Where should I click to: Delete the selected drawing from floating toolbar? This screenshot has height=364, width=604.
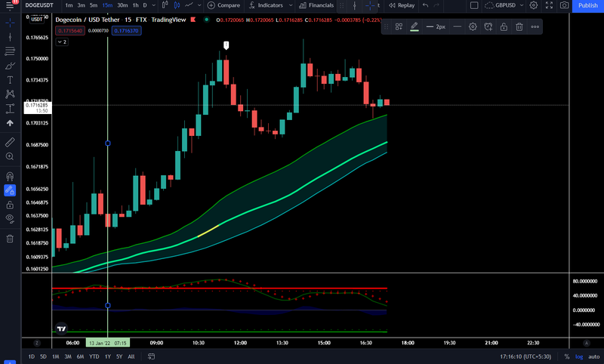[519, 26]
